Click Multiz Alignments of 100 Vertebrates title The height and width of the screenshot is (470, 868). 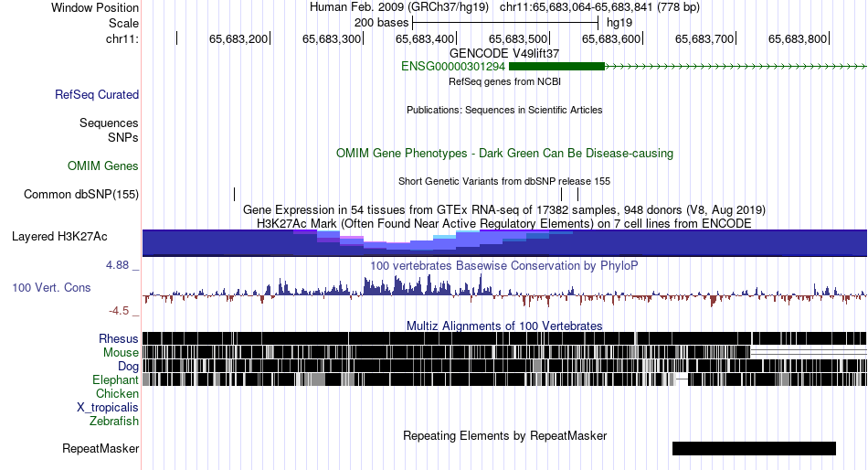[x=504, y=326]
